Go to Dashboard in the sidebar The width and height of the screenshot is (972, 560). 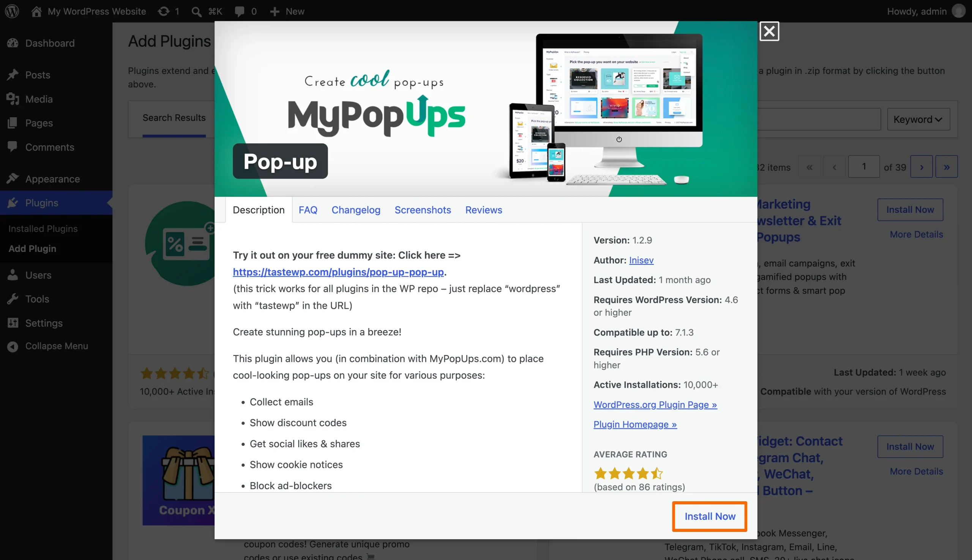click(56, 43)
